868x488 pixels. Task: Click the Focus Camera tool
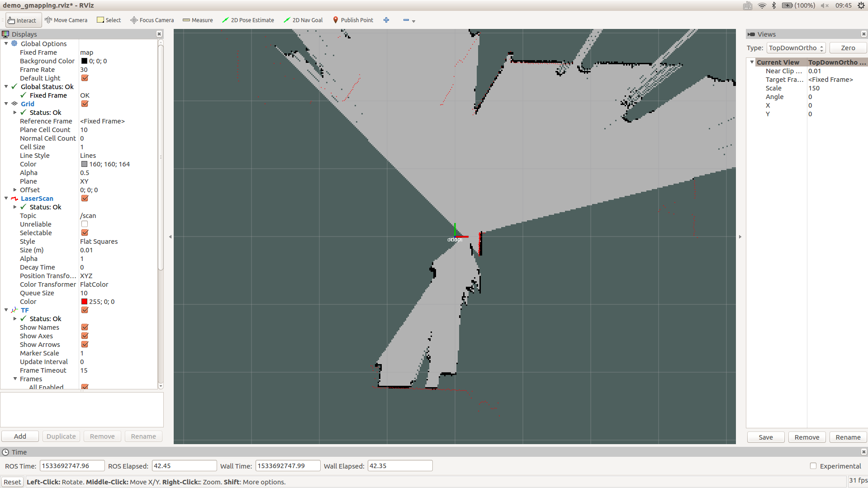click(x=152, y=20)
